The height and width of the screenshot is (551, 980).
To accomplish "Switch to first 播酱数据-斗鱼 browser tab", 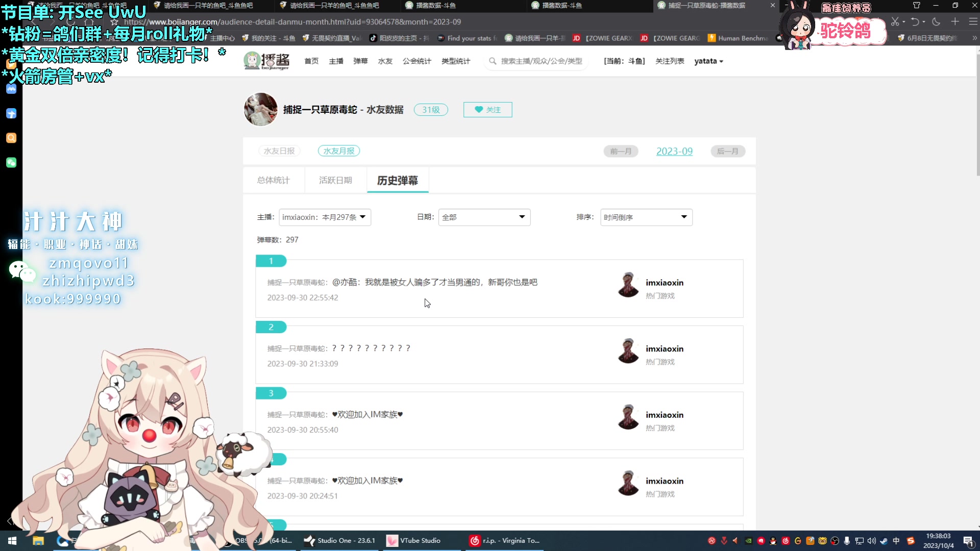I will (x=435, y=5).
